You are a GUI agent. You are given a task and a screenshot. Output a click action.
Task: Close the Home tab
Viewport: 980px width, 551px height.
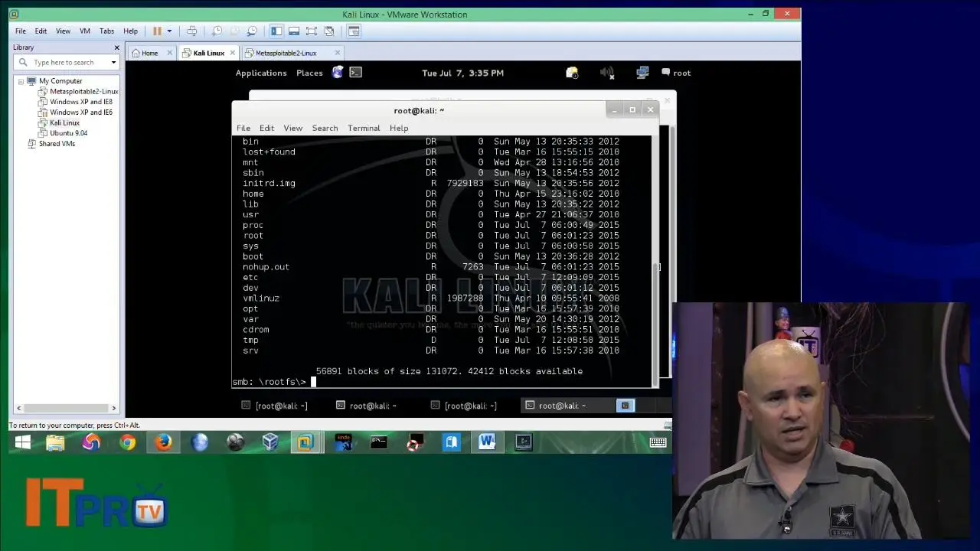click(169, 53)
